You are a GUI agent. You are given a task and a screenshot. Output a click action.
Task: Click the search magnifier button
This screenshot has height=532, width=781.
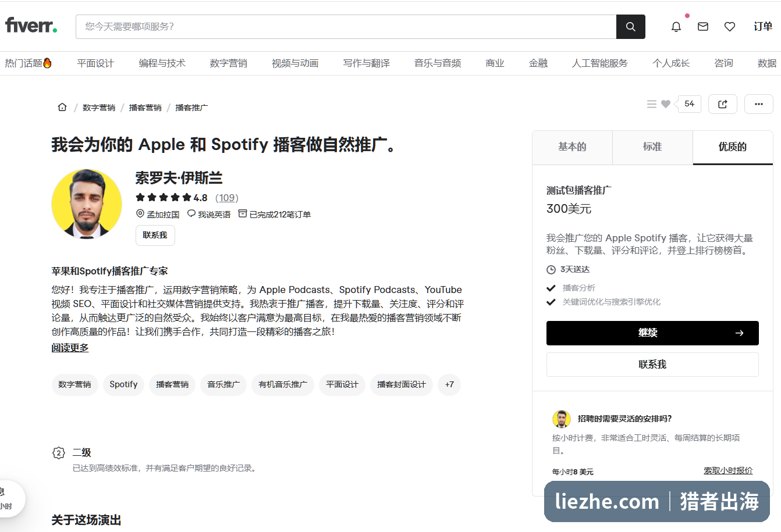pos(630,27)
